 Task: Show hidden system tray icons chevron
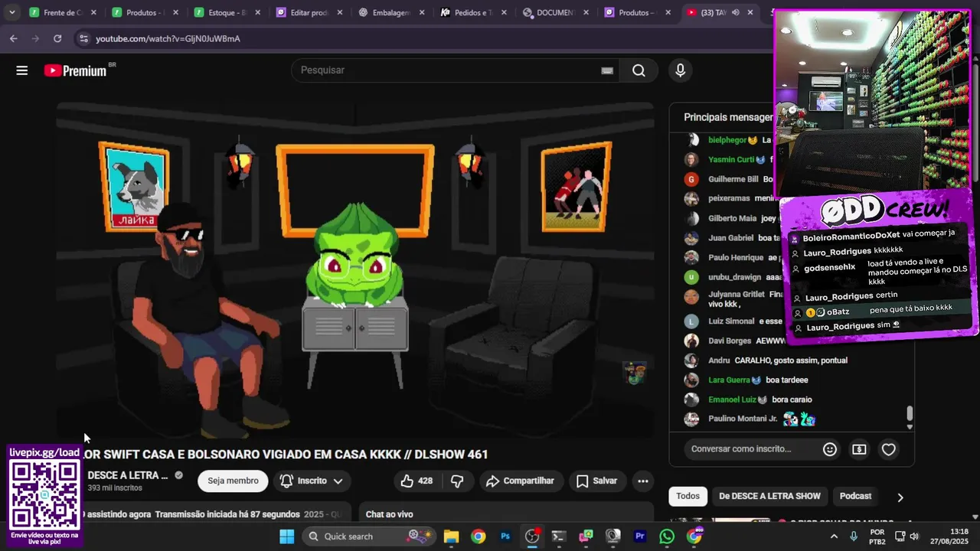tap(834, 536)
